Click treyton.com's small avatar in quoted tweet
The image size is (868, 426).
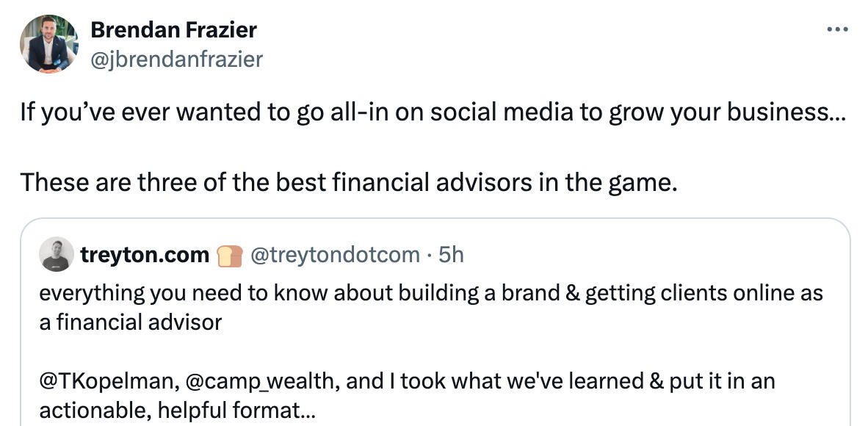tap(57, 255)
